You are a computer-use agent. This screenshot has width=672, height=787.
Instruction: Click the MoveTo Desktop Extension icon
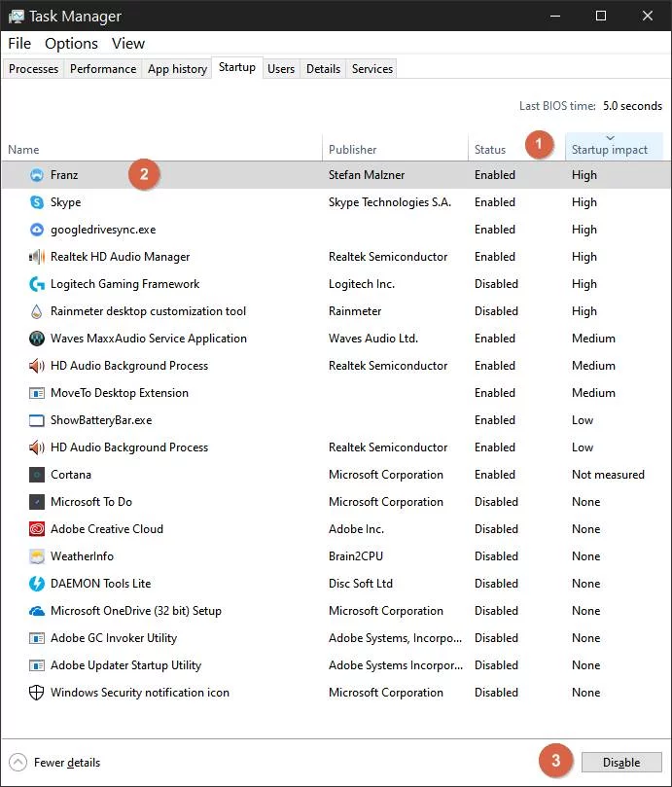coord(37,393)
